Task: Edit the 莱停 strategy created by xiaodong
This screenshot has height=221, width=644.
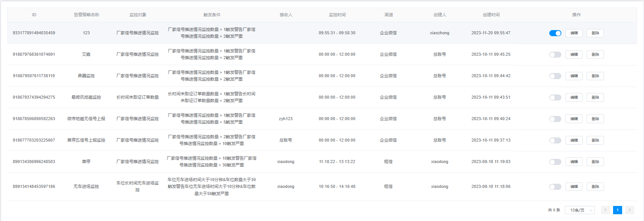Action: coord(574,162)
